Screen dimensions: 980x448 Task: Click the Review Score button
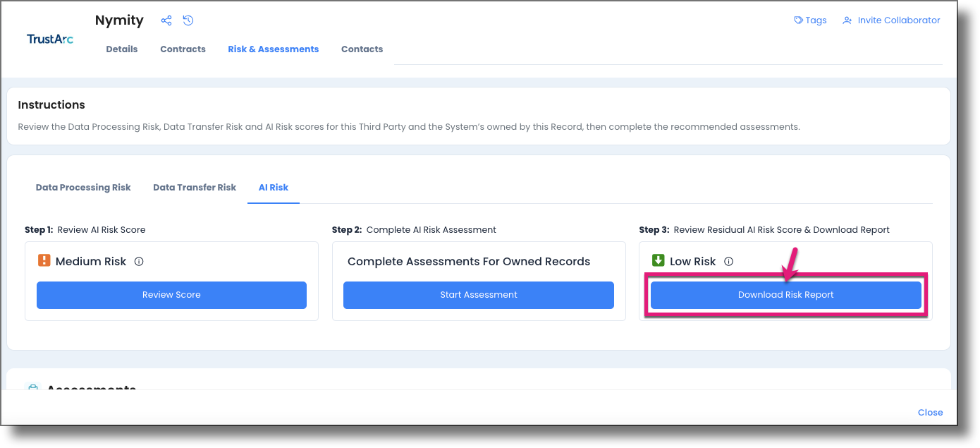tap(171, 295)
